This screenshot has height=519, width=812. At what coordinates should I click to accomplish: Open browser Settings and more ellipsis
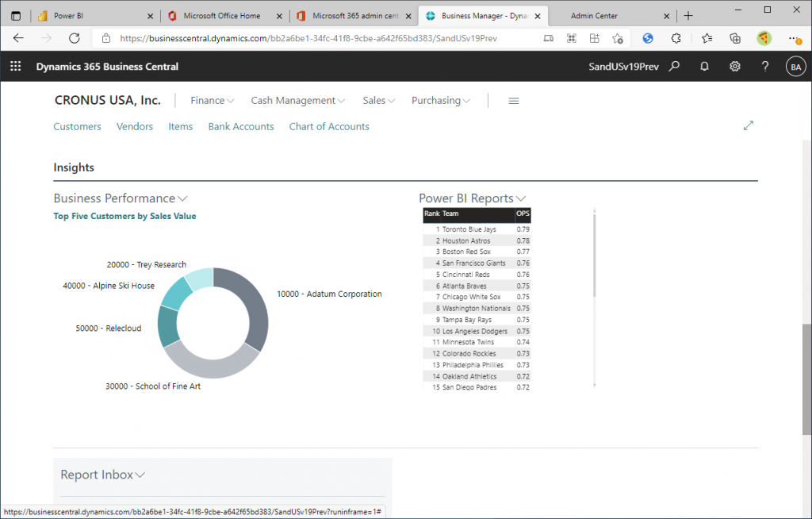795,38
